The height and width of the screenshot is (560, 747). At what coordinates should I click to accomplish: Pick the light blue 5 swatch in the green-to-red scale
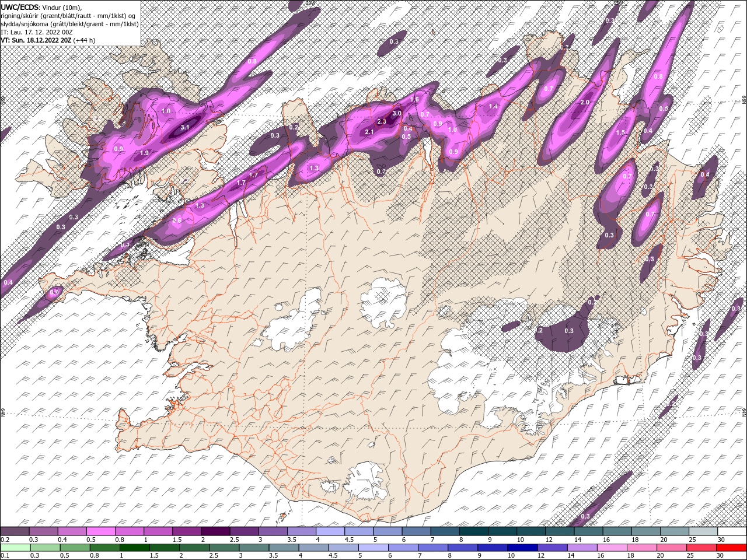pyautogui.click(x=373, y=548)
